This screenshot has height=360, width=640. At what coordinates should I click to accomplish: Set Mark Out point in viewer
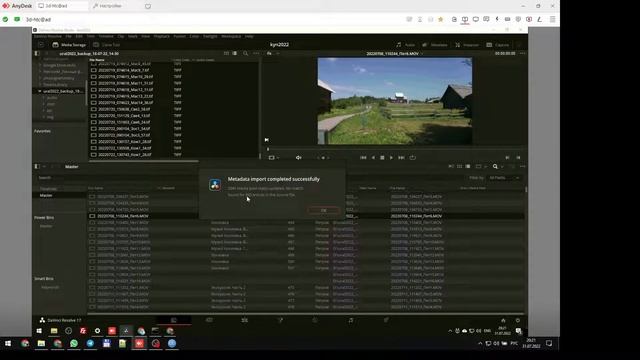point(518,158)
